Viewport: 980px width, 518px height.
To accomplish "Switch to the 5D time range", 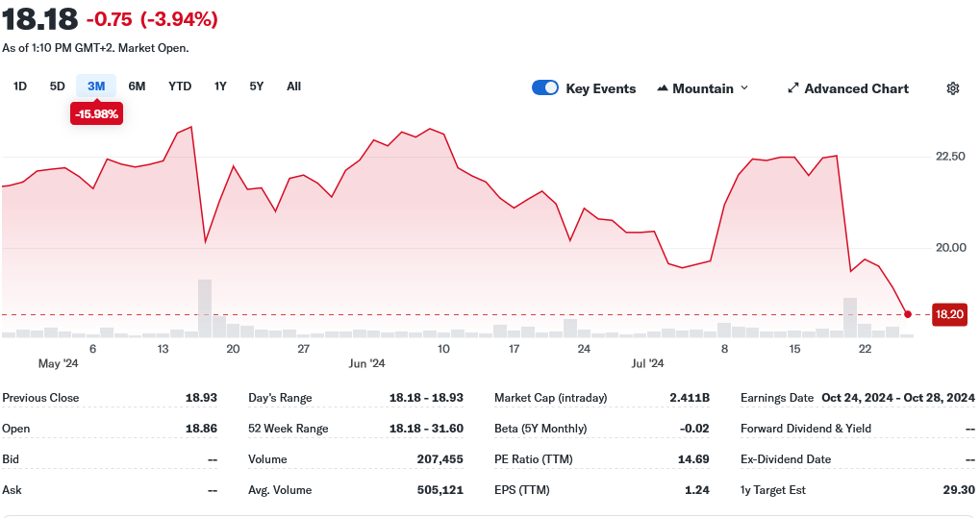I will tap(57, 86).
